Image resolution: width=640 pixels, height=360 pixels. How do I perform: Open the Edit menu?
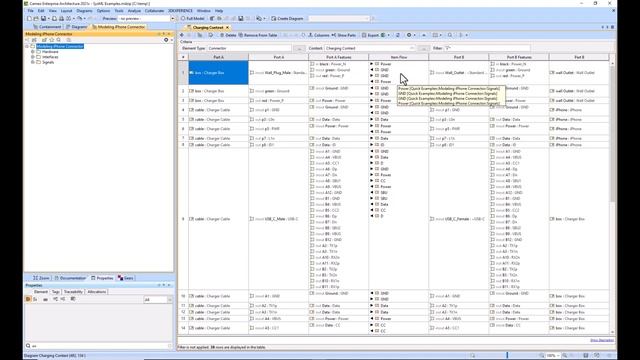click(41, 11)
